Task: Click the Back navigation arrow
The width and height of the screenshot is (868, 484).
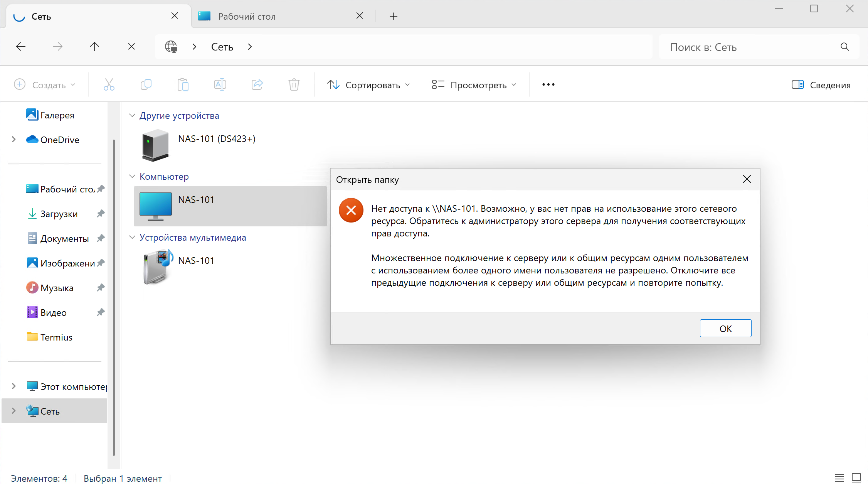Action: [x=21, y=47]
